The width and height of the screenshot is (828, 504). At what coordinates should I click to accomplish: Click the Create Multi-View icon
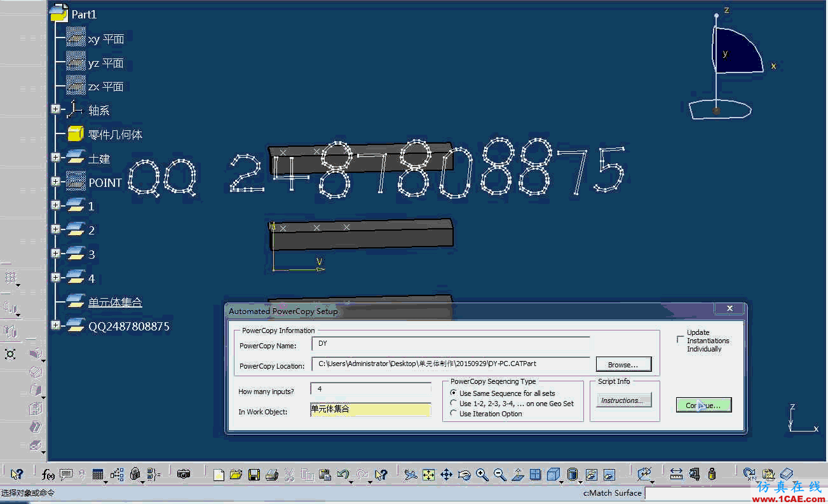[x=535, y=474]
